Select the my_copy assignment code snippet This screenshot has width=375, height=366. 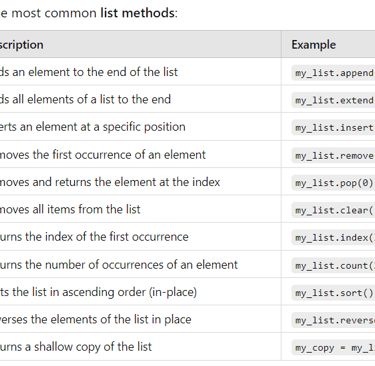[x=333, y=348]
